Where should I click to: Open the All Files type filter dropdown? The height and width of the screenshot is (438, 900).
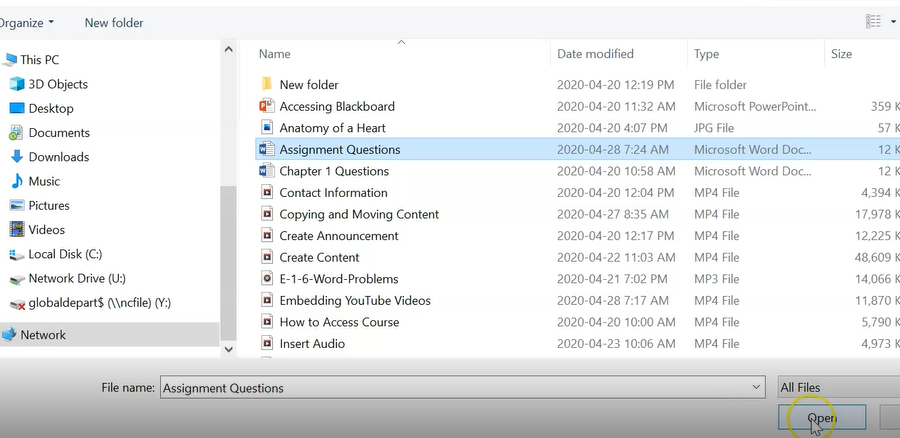[838, 387]
